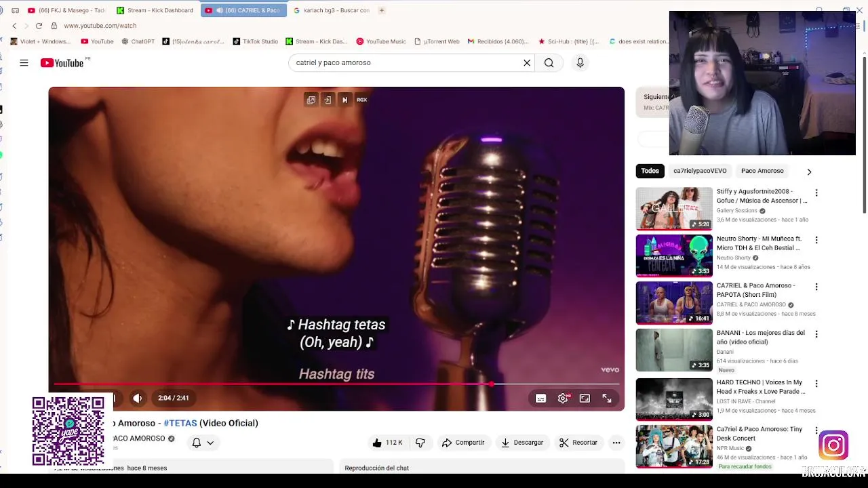Open the YouTube Music bookmark
This screenshot has height=488, width=868.
tap(381, 41)
